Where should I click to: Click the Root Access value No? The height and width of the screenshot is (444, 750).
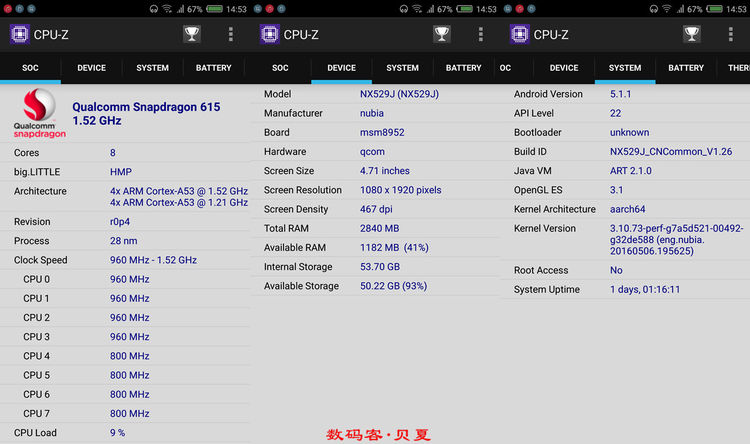point(616,270)
